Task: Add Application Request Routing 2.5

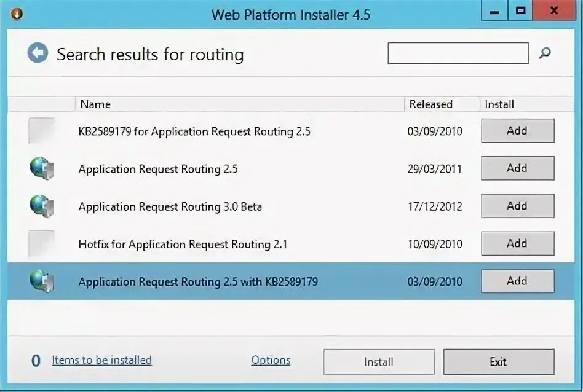Action: 518,168
